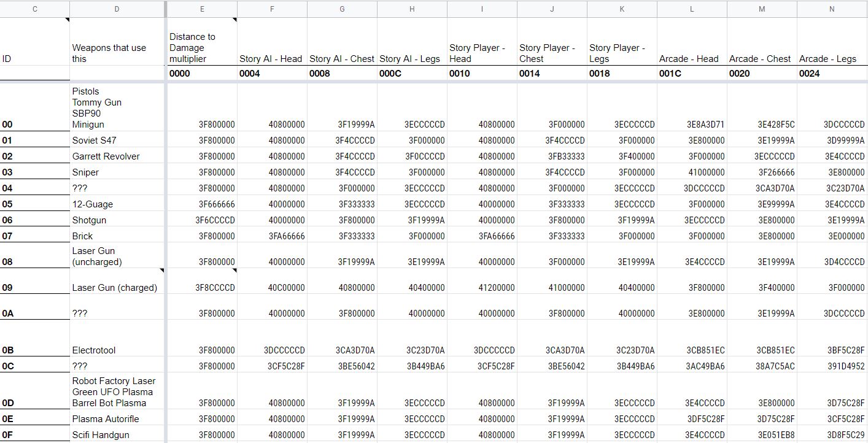This screenshot has height=443, width=868.
Task: Select the 'Arcade - Legs' header cell
Action: (x=832, y=41)
